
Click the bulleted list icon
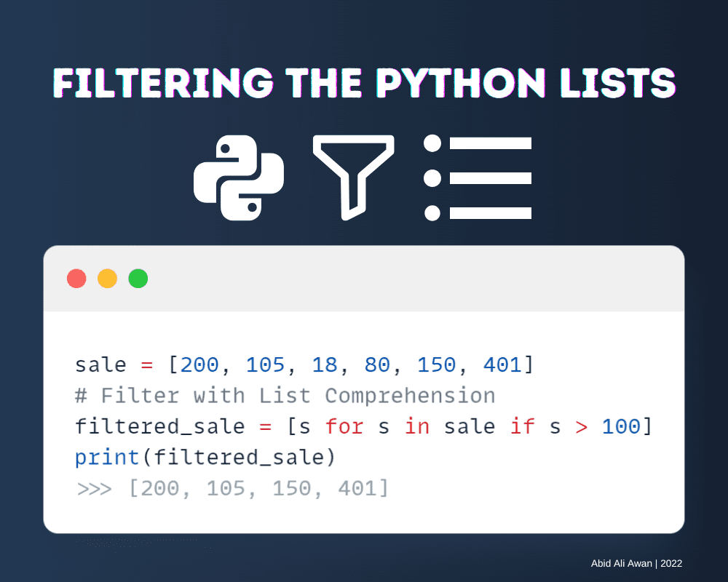(477, 178)
